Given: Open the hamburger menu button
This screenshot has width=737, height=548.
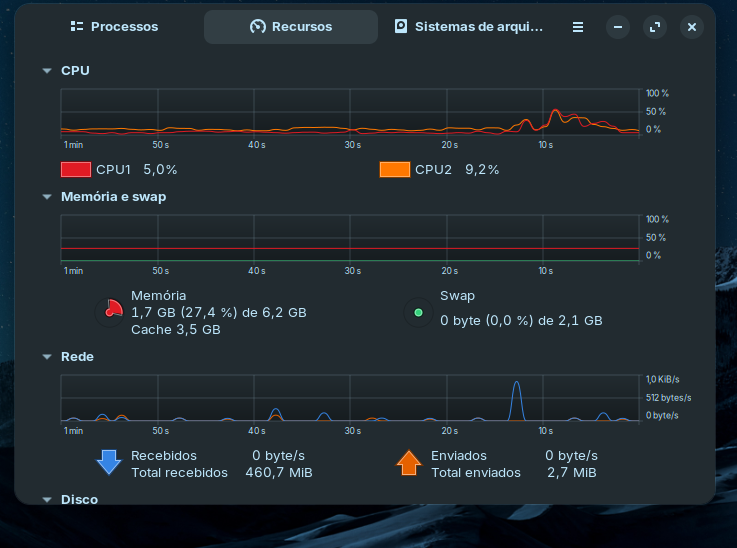Looking at the screenshot, I should (578, 28).
